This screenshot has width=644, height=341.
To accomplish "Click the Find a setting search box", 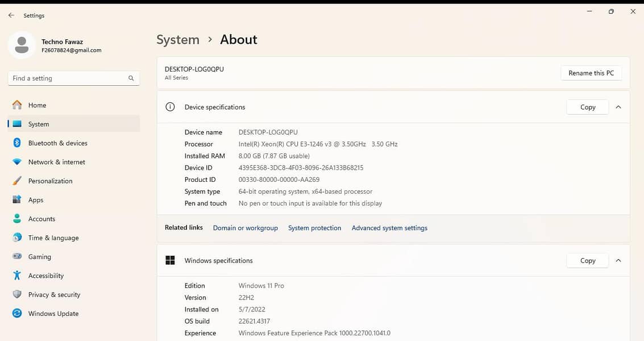I will tap(74, 78).
